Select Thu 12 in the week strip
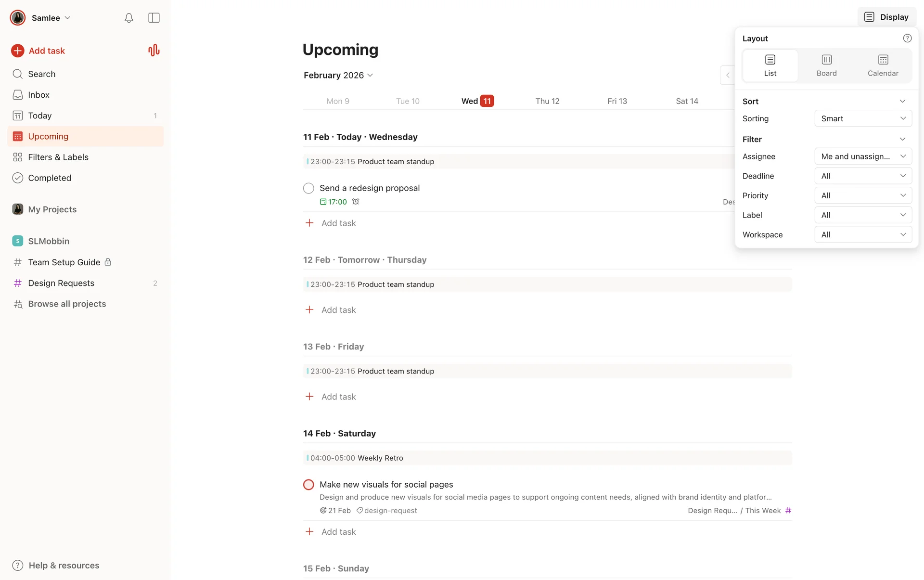 click(x=547, y=101)
